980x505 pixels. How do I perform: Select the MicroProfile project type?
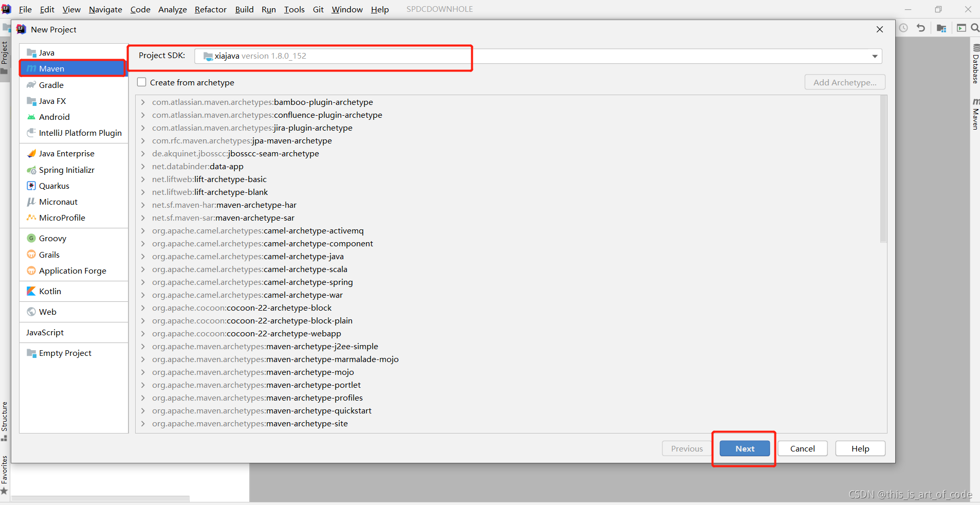[x=73, y=218]
